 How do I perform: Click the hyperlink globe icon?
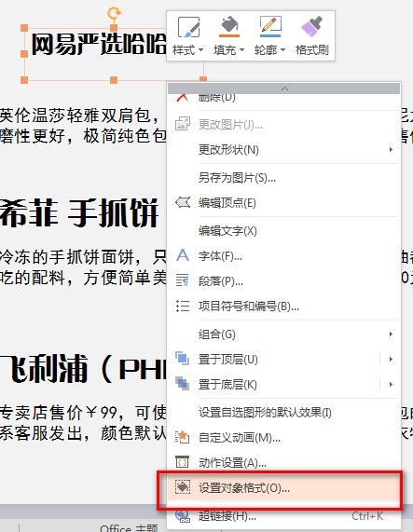[183, 515]
